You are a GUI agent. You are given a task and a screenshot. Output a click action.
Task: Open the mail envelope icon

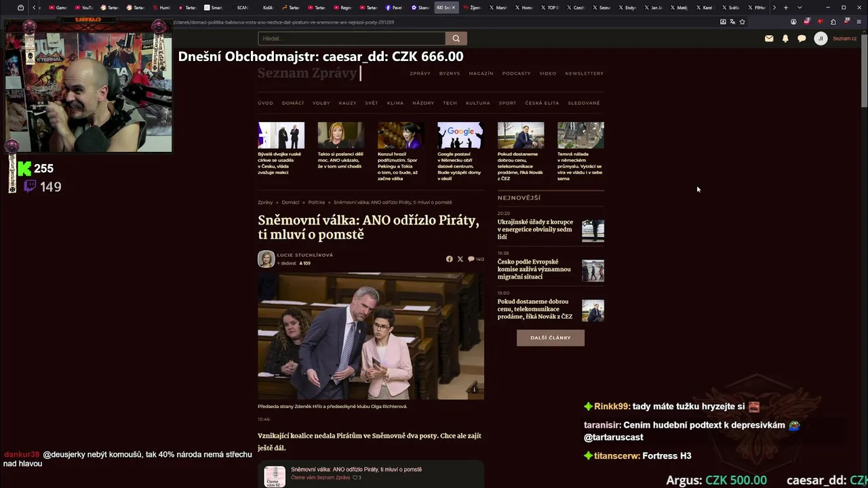769,39
